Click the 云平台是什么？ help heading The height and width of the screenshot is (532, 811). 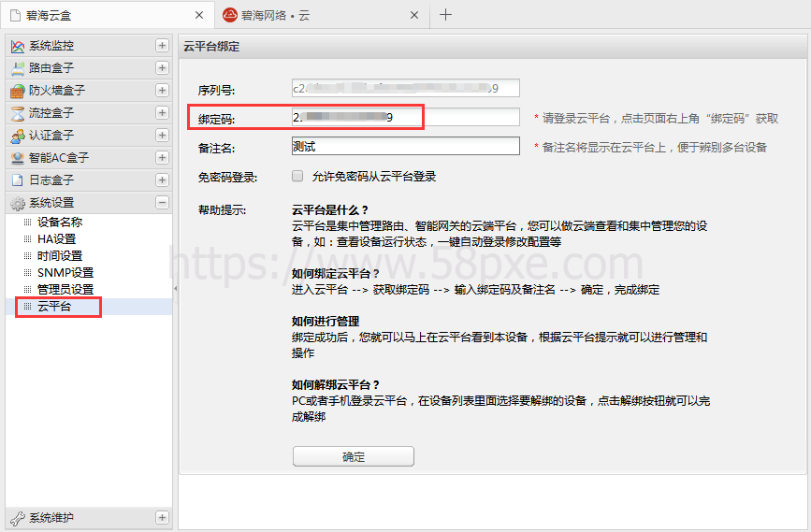click(330, 210)
